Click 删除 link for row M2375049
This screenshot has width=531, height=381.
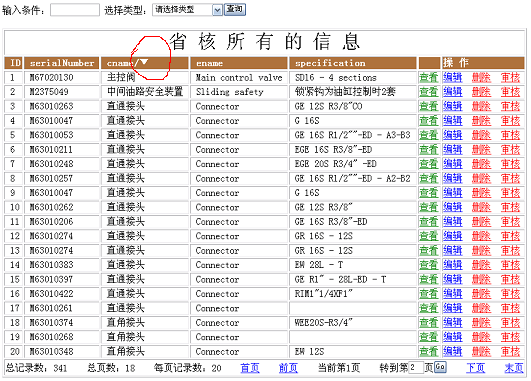[481, 92]
